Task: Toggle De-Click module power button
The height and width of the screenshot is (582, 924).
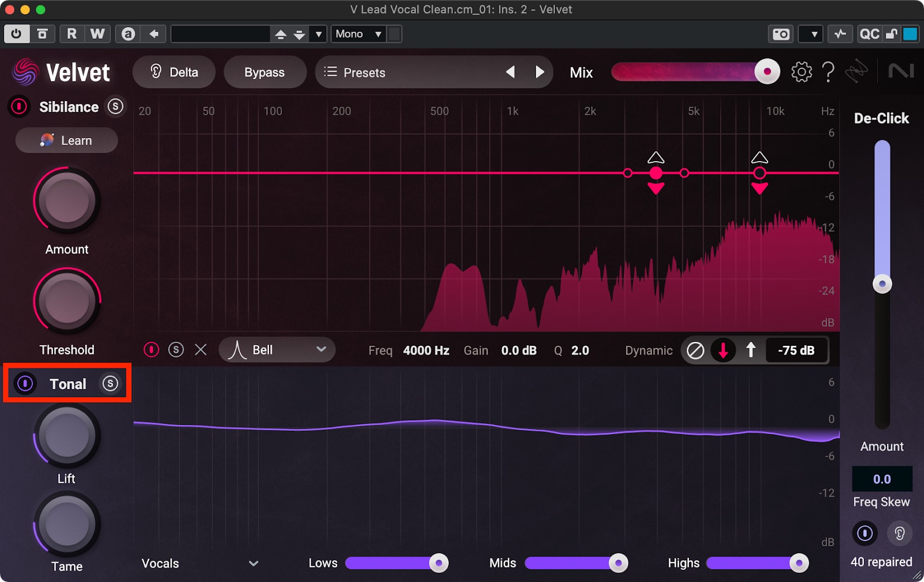Action: click(x=865, y=533)
